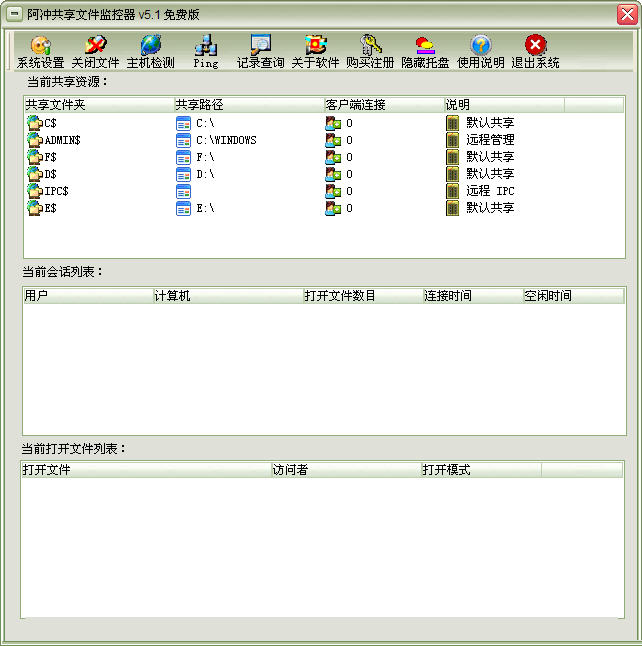Click description icon beside 远程 IPC
The width and height of the screenshot is (642, 646).
click(452, 191)
